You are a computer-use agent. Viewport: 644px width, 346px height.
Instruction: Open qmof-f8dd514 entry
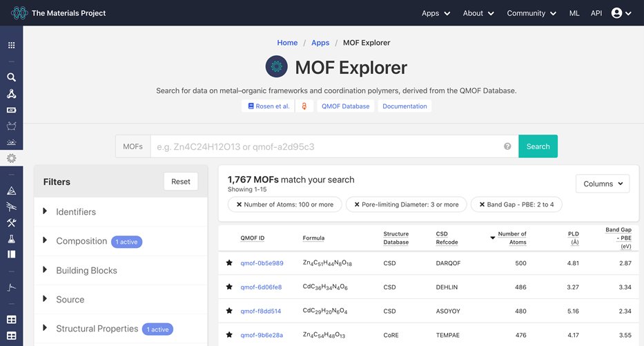pyautogui.click(x=260, y=311)
